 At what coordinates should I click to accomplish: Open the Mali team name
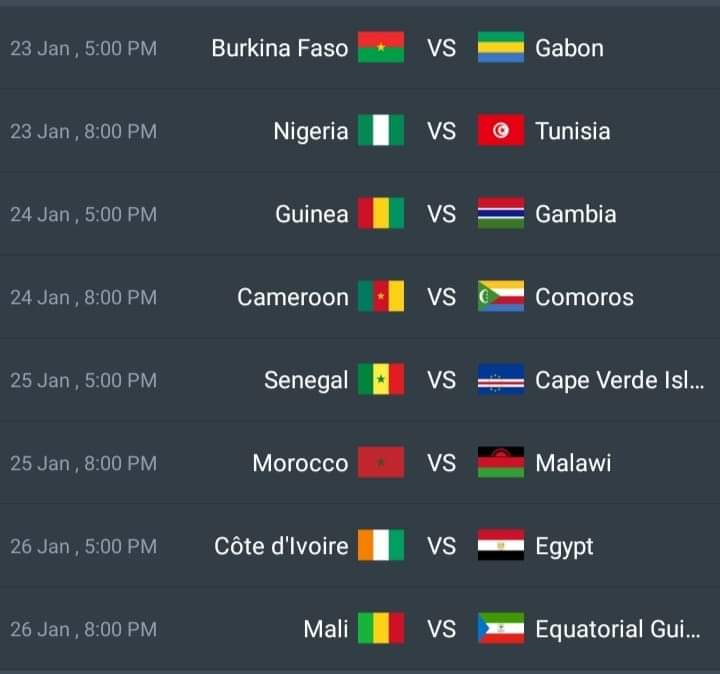[x=326, y=629]
